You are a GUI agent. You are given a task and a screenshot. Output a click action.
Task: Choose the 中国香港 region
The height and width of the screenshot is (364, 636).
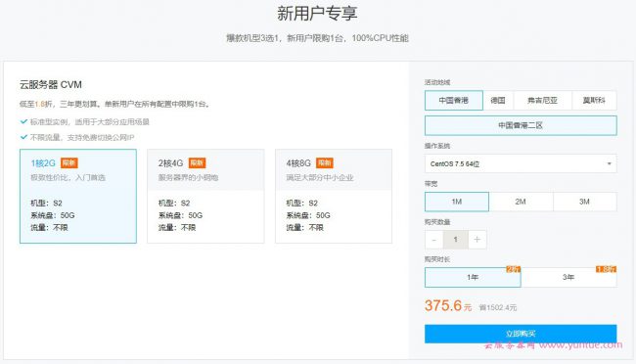(x=453, y=100)
